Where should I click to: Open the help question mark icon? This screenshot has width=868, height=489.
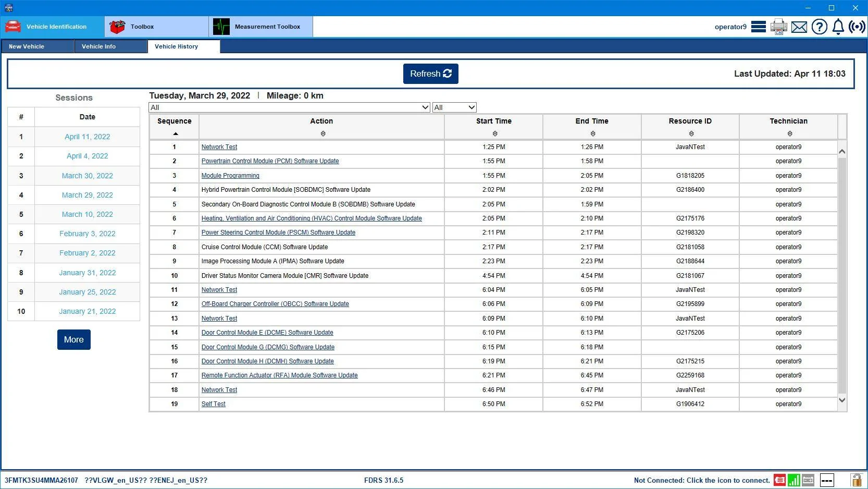point(819,27)
